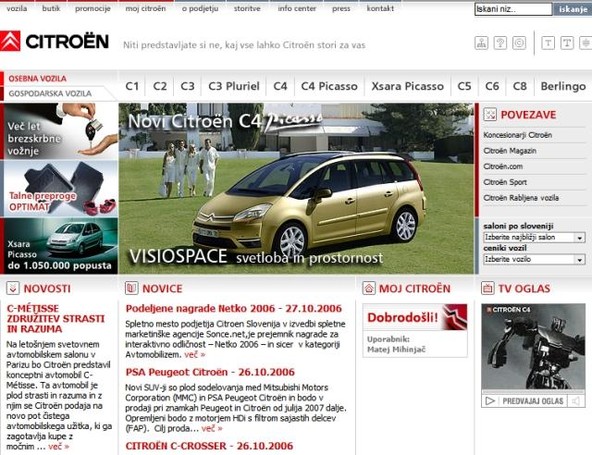Select the larger text size icon
592x455 pixels.
pos(567,43)
